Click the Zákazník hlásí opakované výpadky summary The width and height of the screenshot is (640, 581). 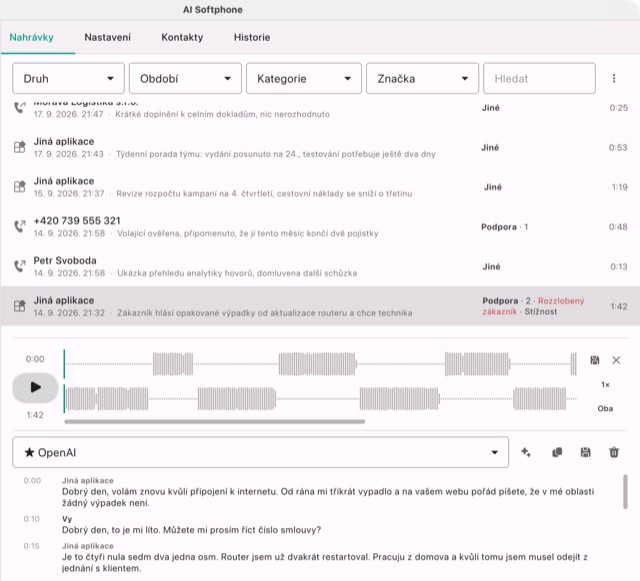click(264, 313)
